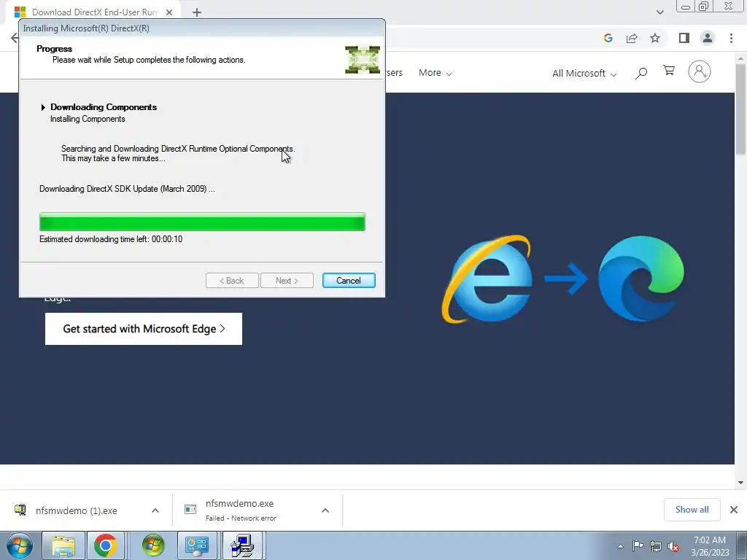Screen dimensions: 747x560
Task: Open the nfsmwdemo (1).exe download item
Action: point(76,510)
